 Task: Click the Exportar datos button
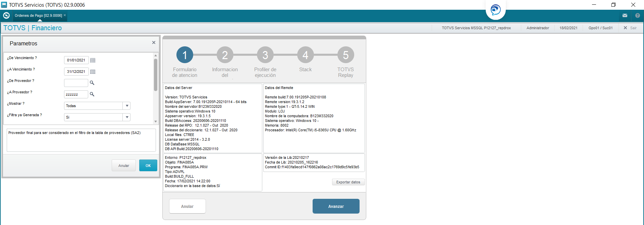pyautogui.click(x=348, y=182)
